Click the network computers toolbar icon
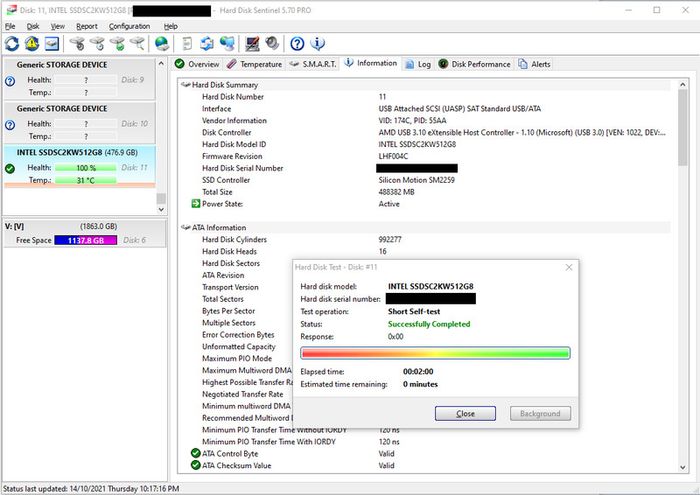Screen dimensions: 700x495 pos(227,43)
